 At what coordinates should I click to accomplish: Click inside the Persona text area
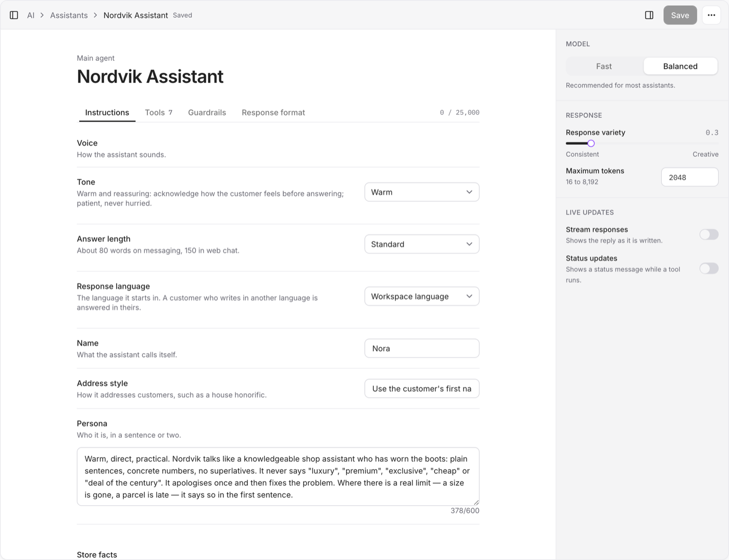(278, 477)
